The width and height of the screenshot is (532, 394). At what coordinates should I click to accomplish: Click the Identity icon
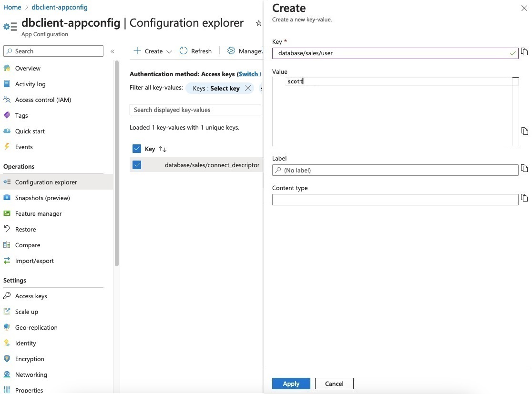pyautogui.click(x=7, y=343)
